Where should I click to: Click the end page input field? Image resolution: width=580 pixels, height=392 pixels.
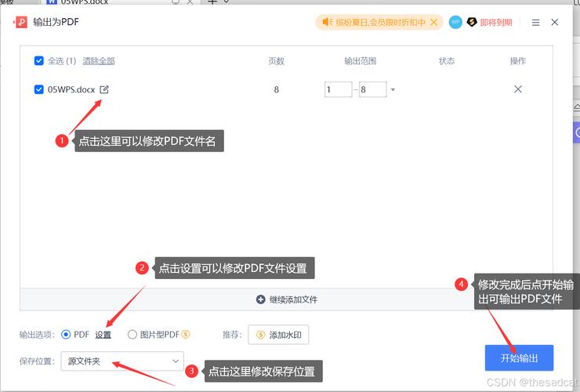pyautogui.click(x=373, y=89)
